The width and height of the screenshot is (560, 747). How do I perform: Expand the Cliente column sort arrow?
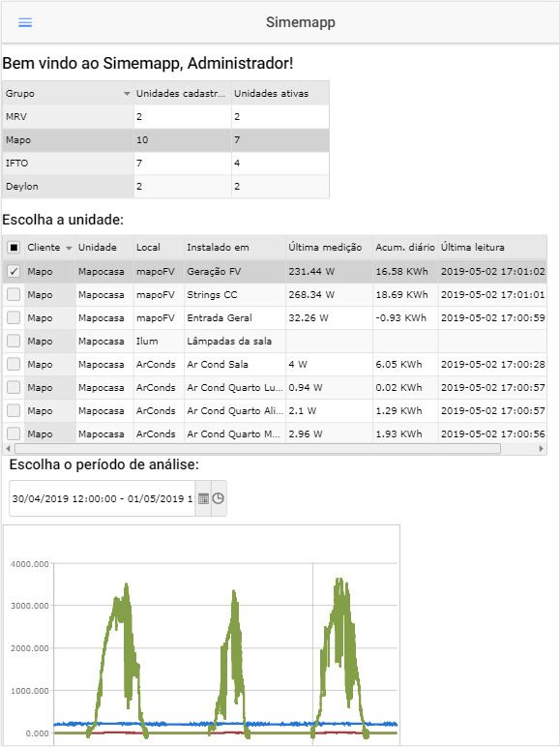tap(69, 249)
